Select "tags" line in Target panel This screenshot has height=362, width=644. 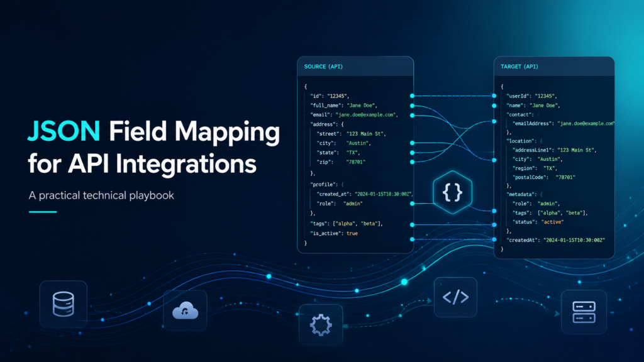coord(550,213)
